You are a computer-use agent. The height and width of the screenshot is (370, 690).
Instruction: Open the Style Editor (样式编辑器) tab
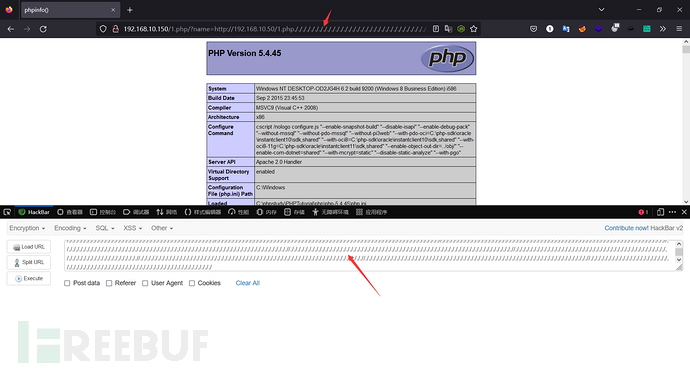click(203, 212)
